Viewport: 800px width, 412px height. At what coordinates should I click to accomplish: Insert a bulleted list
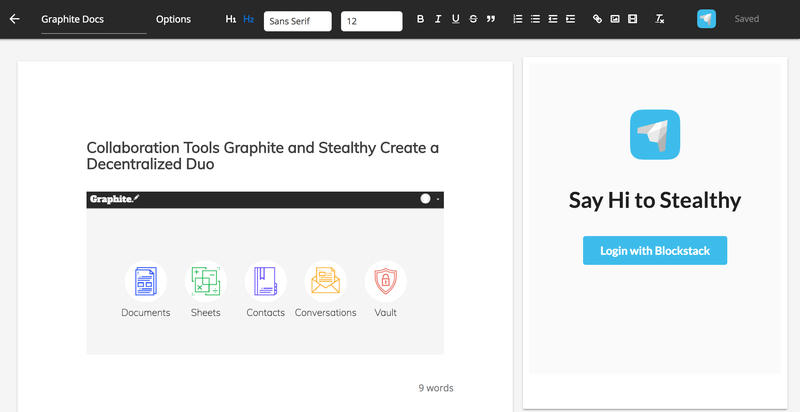click(x=535, y=19)
